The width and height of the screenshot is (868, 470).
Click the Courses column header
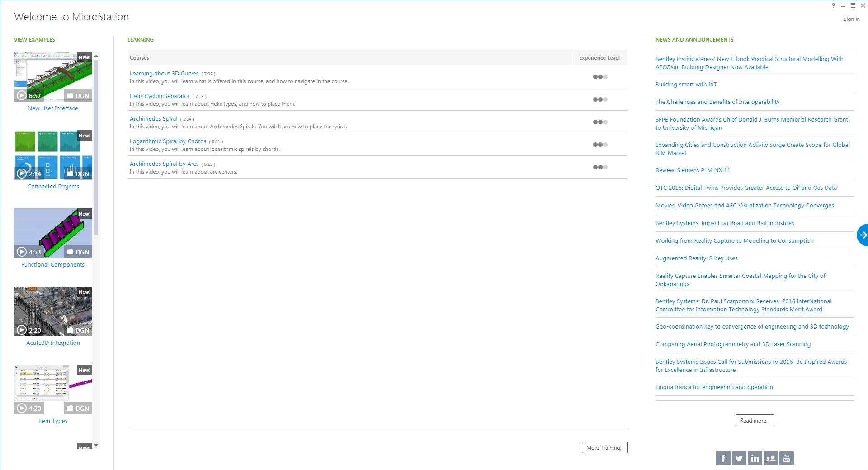(350, 58)
